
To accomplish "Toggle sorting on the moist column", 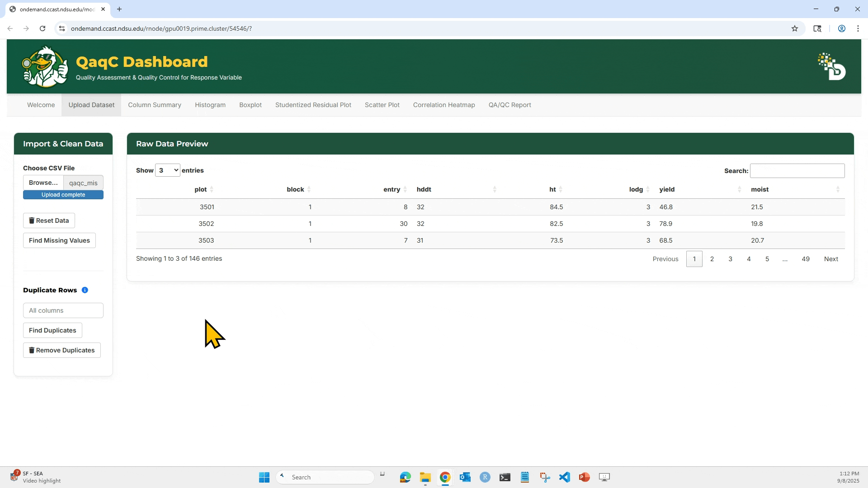I will (x=759, y=189).
